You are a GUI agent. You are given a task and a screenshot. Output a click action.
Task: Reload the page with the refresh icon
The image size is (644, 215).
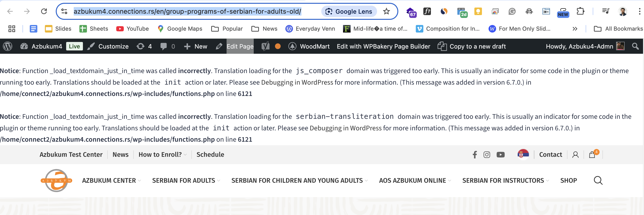click(x=44, y=11)
